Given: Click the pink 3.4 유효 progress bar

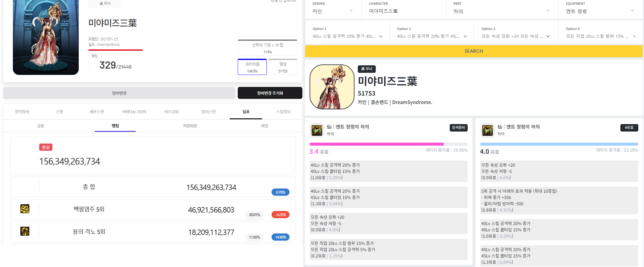Looking at the screenshot, I should click(x=376, y=144).
